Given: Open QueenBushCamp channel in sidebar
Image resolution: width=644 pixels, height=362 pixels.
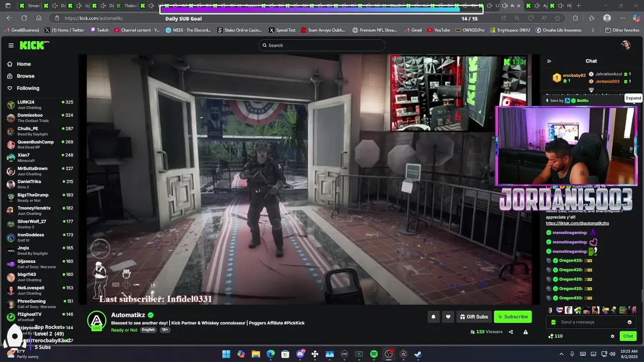Looking at the screenshot, I should 40,144.
